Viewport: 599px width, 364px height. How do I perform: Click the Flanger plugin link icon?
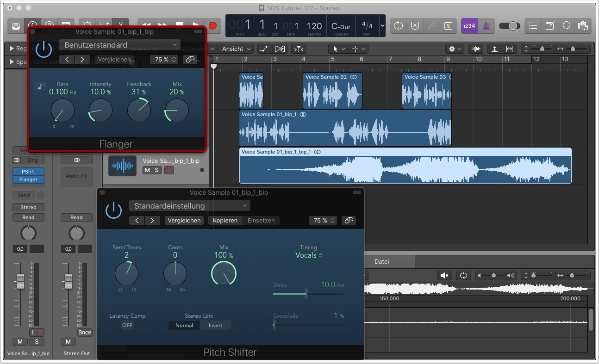pyautogui.click(x=189, y=59)
